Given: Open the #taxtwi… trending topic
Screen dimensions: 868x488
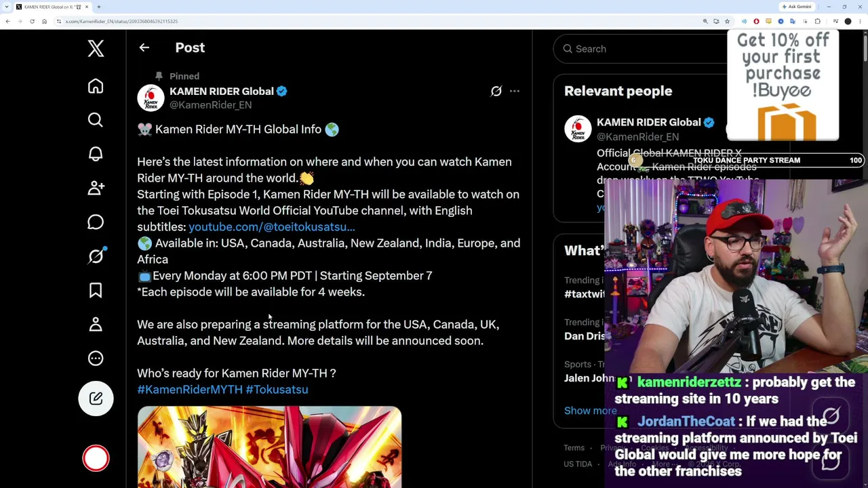Looking at the screenshot, I should 584,294.
